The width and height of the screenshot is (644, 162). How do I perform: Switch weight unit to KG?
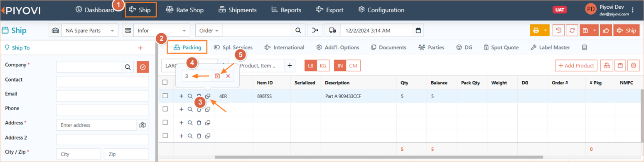coord(323,65)
